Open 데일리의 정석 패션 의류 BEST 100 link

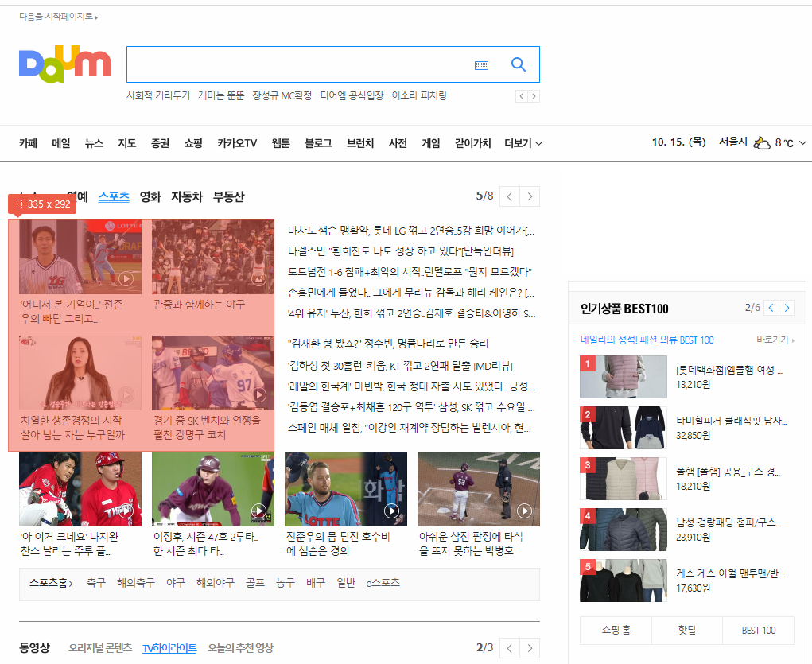click(x=647, y=340)
